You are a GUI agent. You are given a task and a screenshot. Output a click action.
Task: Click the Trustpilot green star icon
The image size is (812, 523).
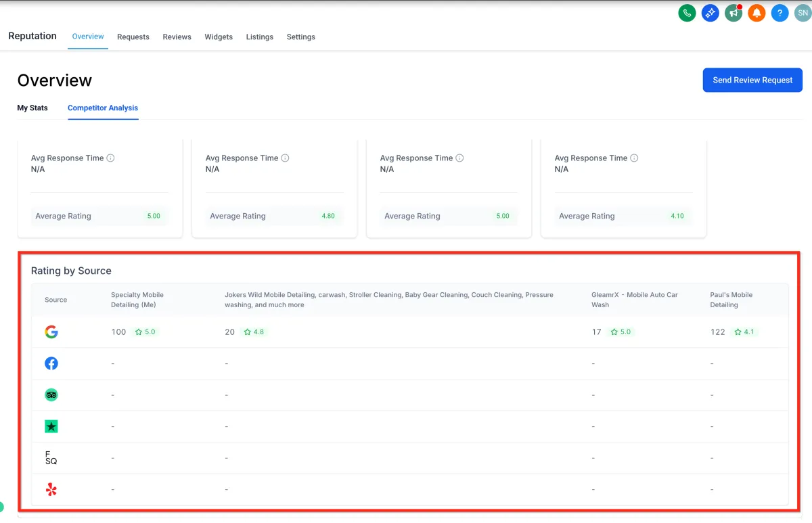pos(51,426)
